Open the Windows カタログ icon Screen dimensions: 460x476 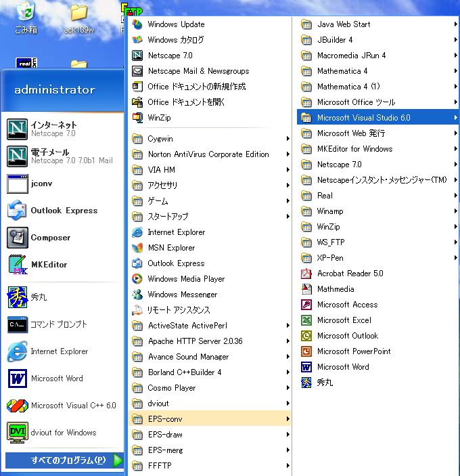137,40
